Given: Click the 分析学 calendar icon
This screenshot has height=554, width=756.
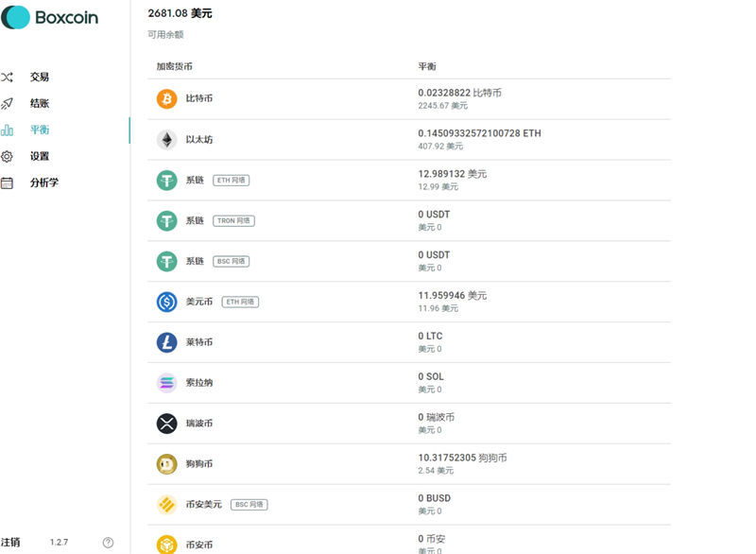Looking at the screenshot, I should [x=7, y=182].
